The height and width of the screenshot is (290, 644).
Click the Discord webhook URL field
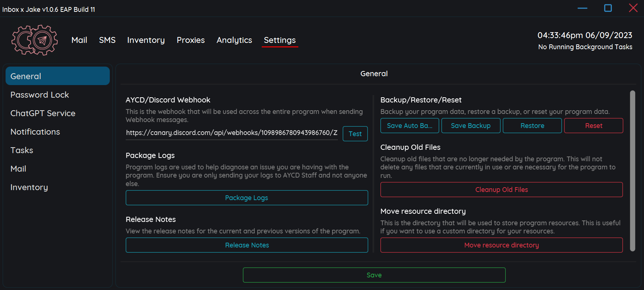tap(231, 133)
